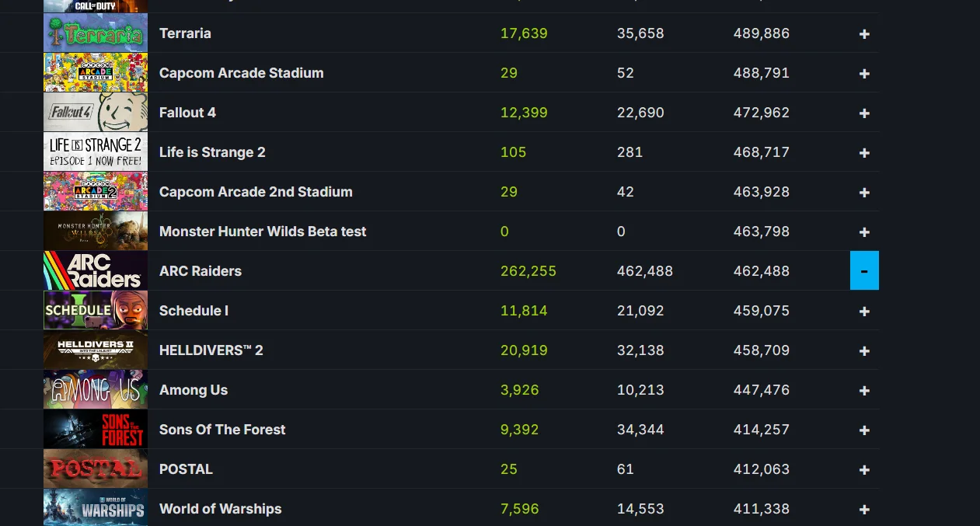Expand Life is Strange 2 with plus icon
This screenshot has height=526, width=980.
(x=864, y=152)
